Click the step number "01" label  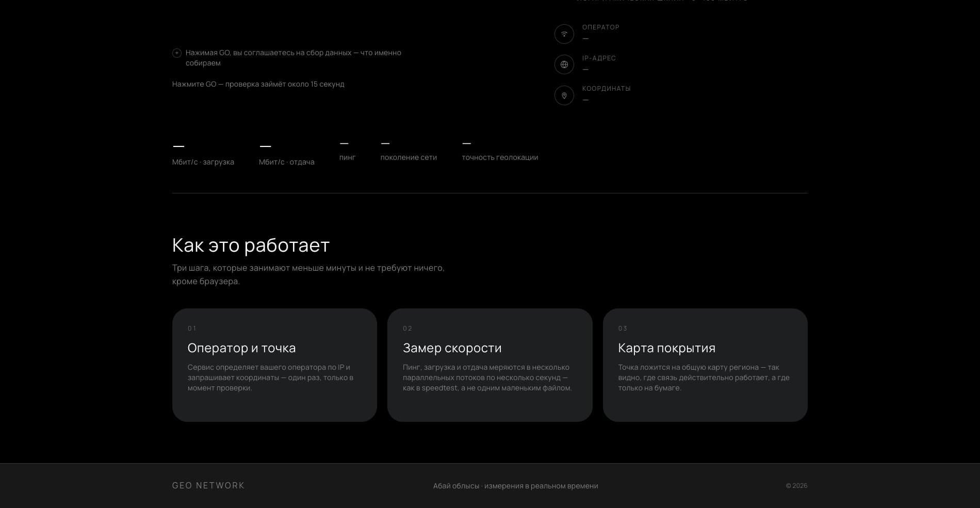click(192, 329)
